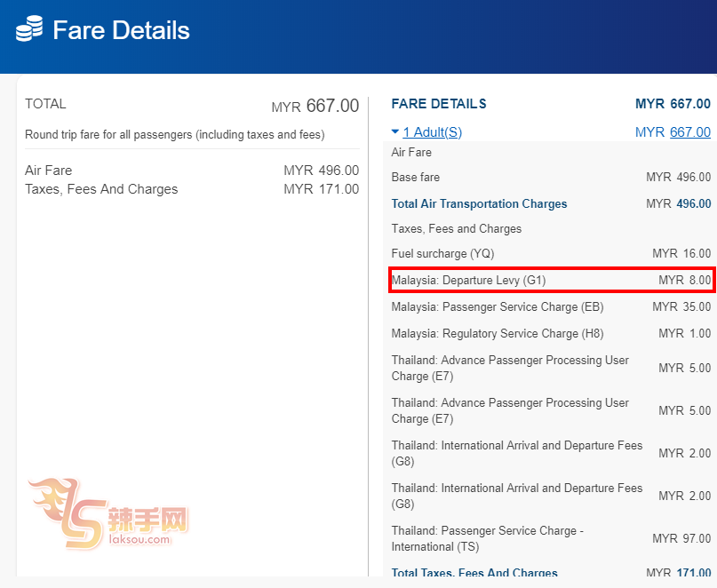The width and height of the screenshot is (717, 588).
Task: Click the Fuel surcharge (YQ) line
Action: pyautogui.click(x=551, y=254)
